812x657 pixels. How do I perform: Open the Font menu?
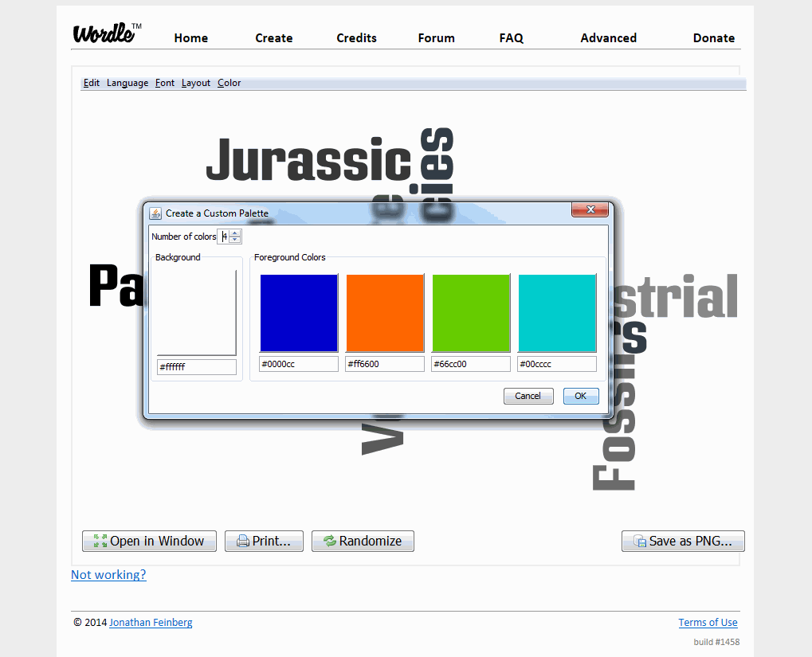pos(165,83)
